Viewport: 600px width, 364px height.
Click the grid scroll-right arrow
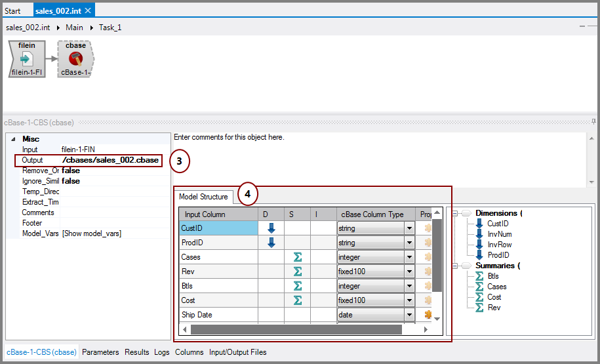[x=426, y=329]
